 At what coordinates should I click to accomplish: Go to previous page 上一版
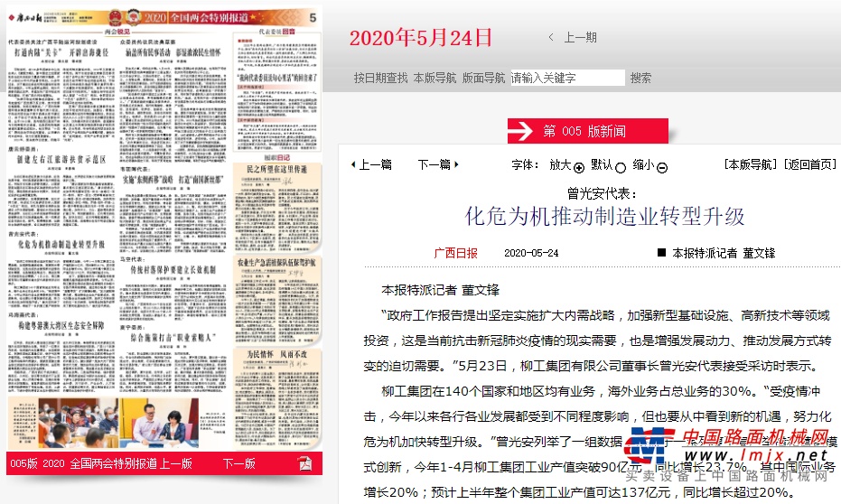click(x=176, y=463)
